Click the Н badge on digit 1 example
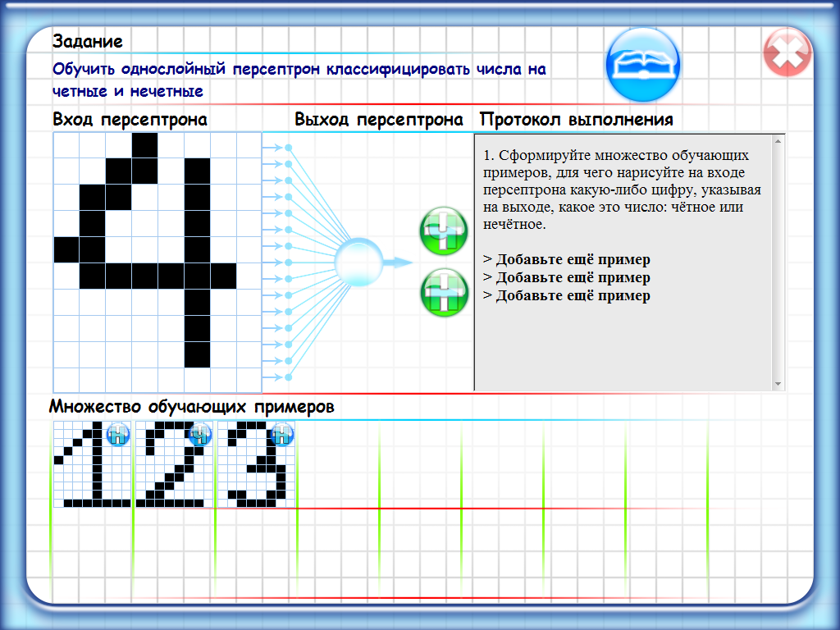 pos(117,434)
